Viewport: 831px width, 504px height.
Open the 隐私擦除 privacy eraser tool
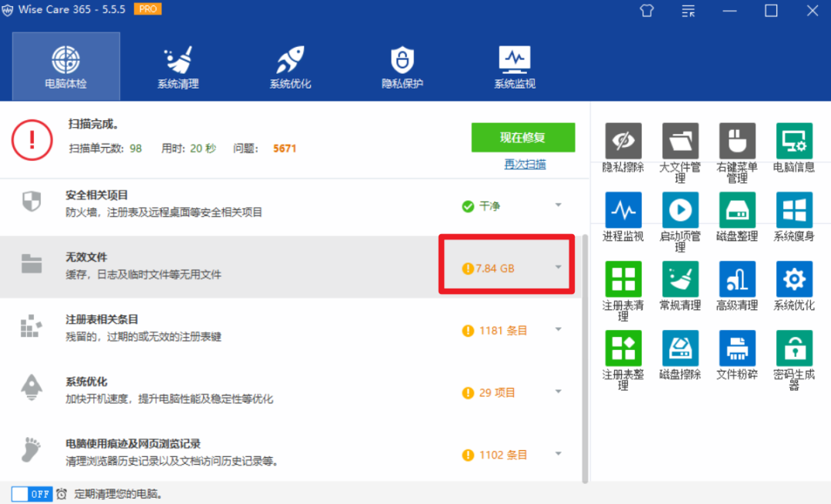point(623,141)
